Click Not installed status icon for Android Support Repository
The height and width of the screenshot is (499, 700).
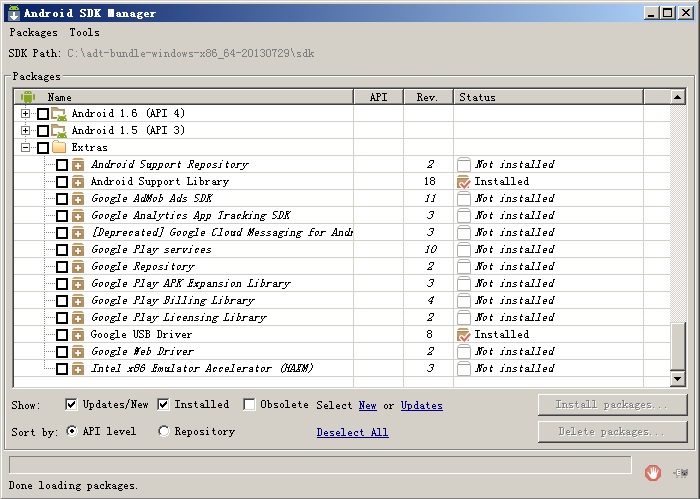tap(464, 165)
